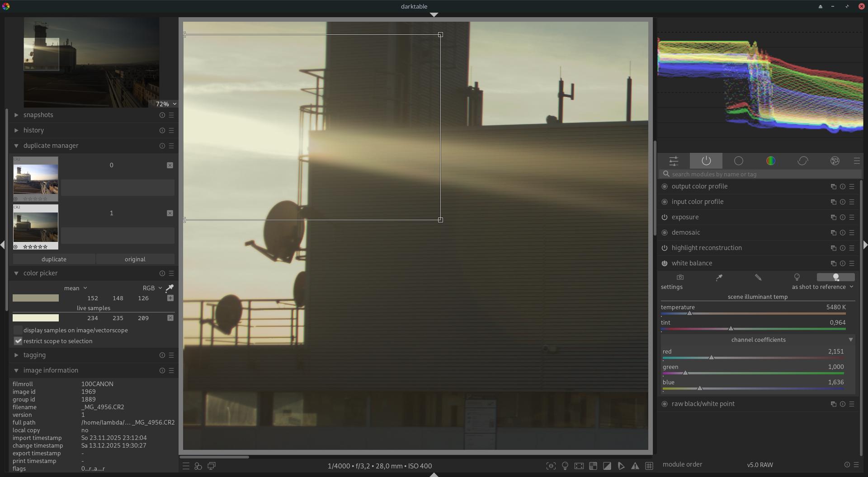The height and width of the screenshot is (477, 868).
Task: Open the color picker mean mode dropdown
Action: click(75, 288)
